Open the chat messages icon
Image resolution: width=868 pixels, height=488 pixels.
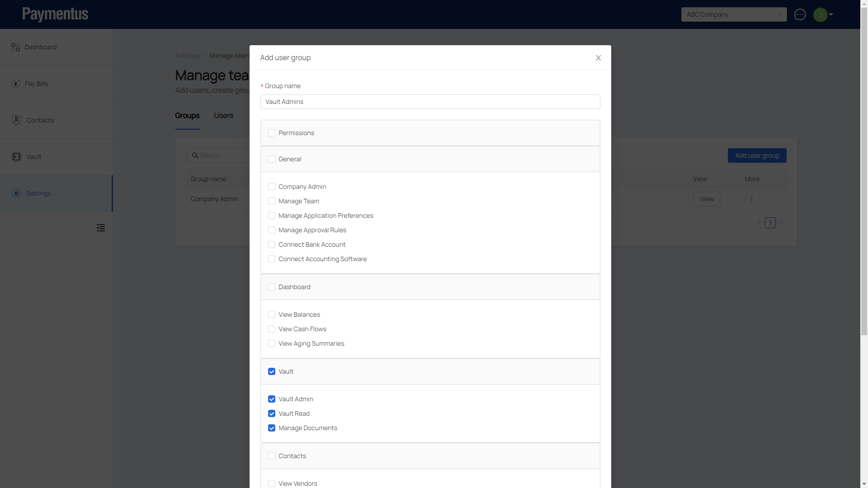[x=800, y=14]
